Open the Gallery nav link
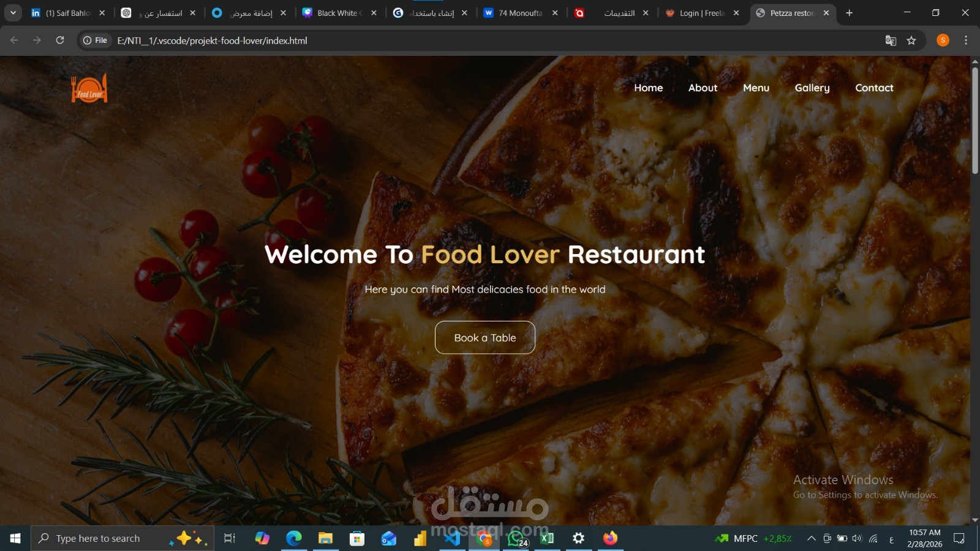980x551 pixels. coord(812,88)
